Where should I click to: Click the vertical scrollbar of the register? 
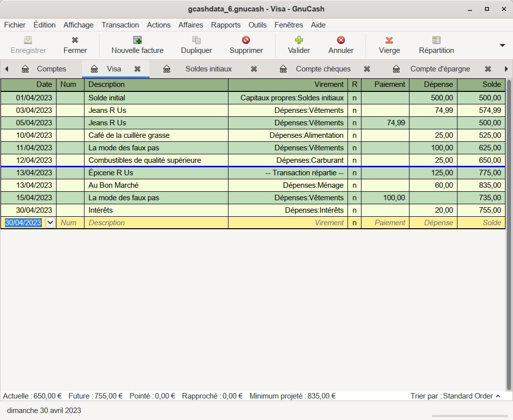click(509, 235)
